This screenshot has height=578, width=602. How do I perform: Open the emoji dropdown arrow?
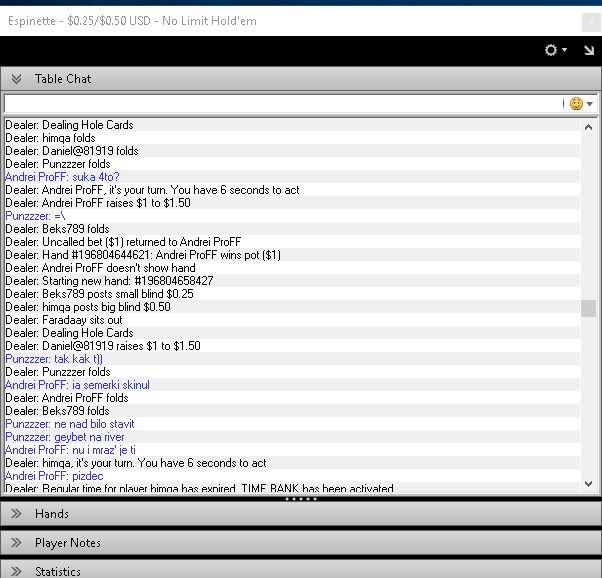[590, 104]
